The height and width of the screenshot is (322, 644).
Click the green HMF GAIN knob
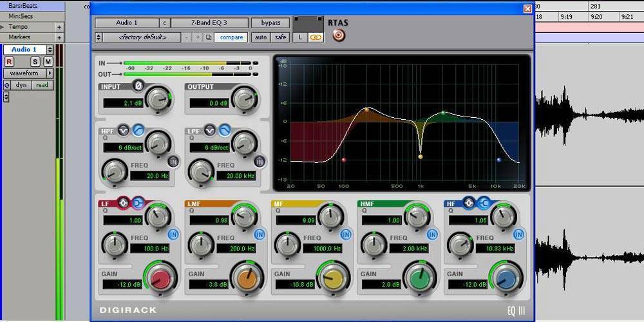[419, 278]
